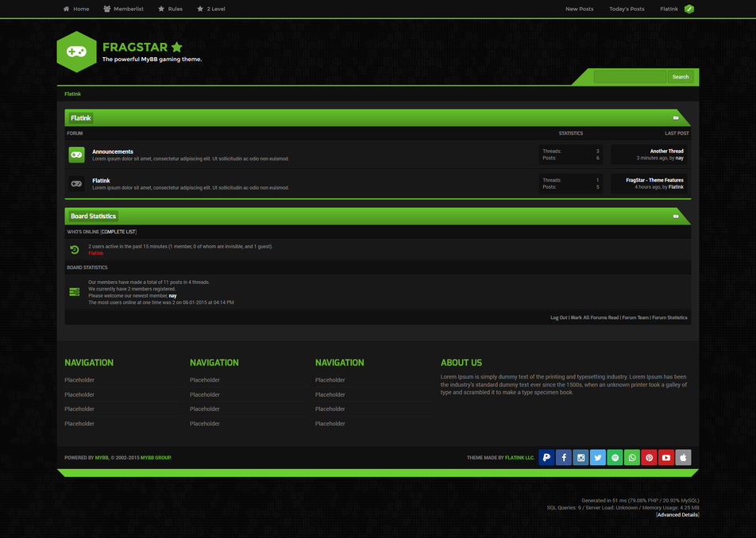Click the green star beside FRAGSTAR title

click(x=177, y=47)
